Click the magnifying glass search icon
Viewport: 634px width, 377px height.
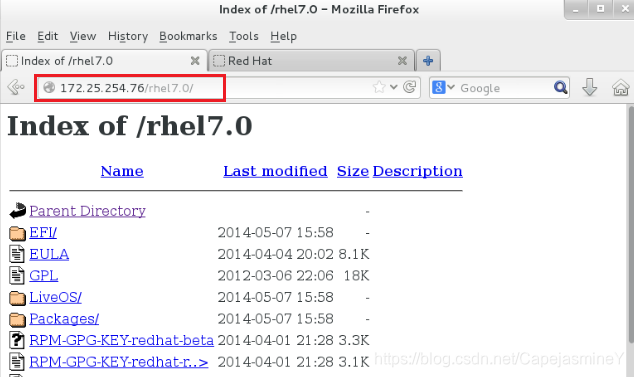(560, 87)
